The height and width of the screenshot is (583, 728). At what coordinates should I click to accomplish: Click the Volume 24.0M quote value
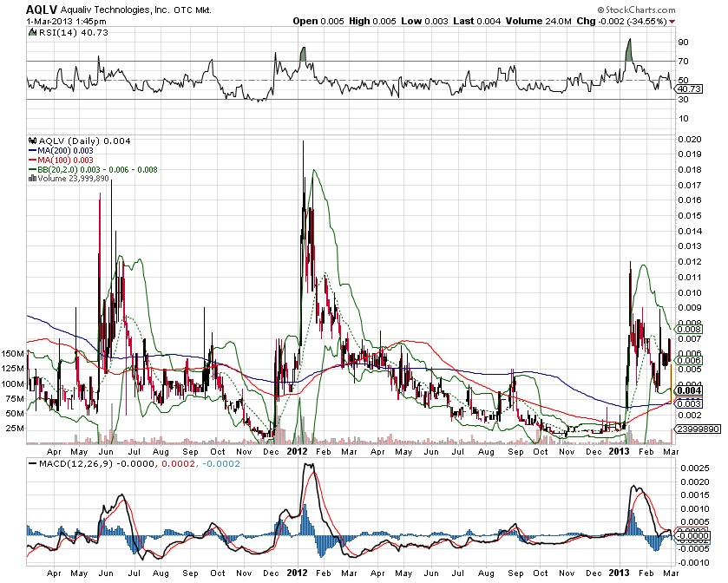coord(539,21)
